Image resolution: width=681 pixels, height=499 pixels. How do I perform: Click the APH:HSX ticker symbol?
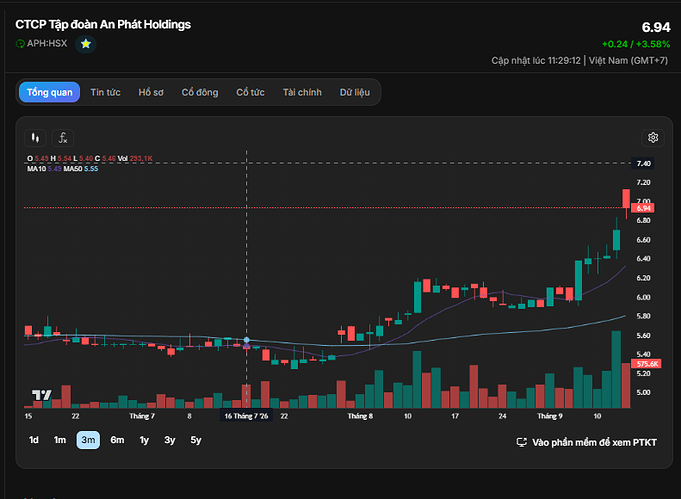click(x=47, y=43)
